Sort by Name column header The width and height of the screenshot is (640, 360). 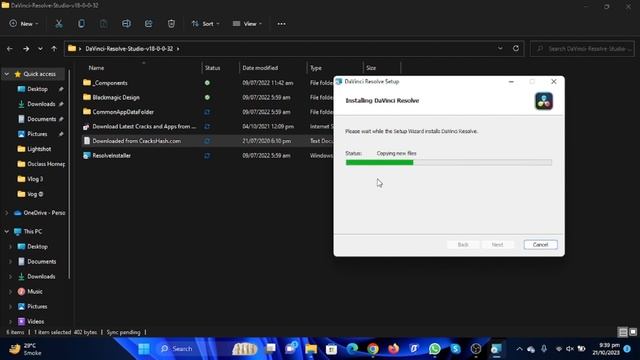[96, 68]
